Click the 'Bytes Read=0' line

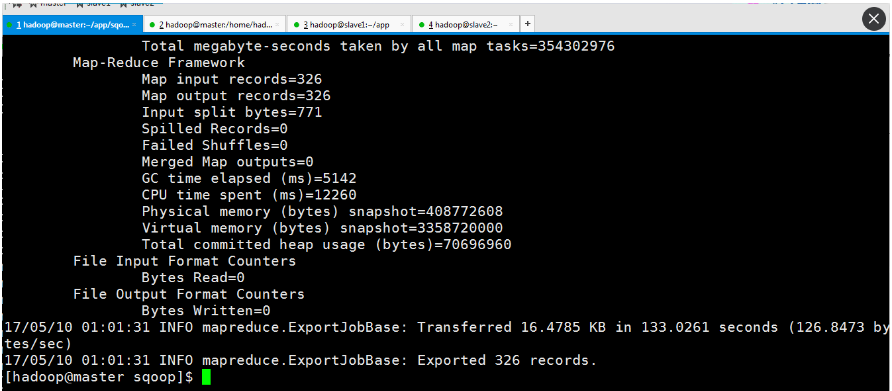coord(193,278)
